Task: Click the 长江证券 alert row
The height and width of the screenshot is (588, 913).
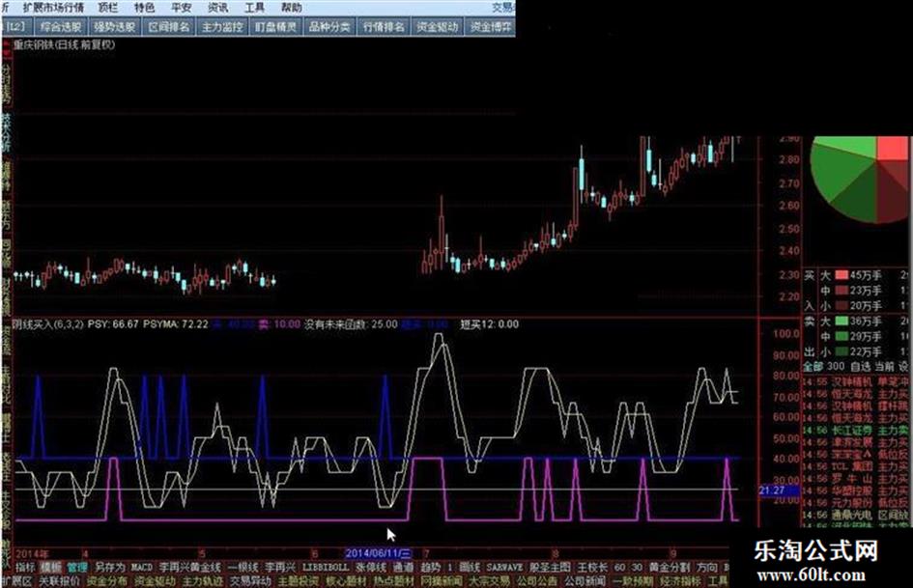Action: click(857, 431)
